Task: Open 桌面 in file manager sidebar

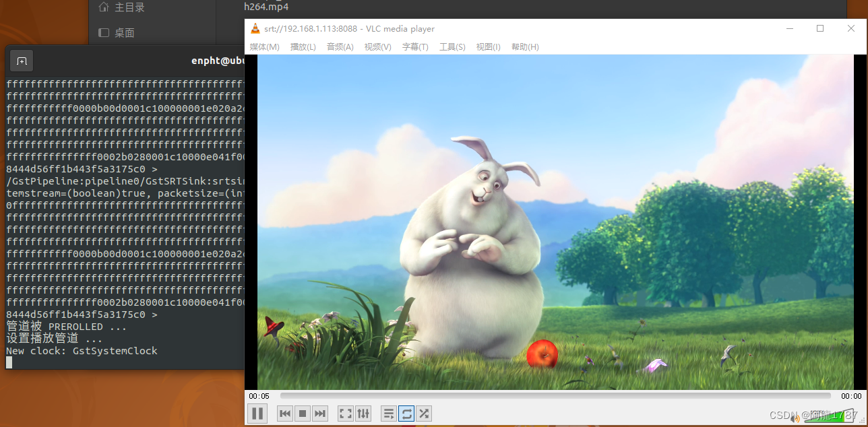Action: point(117,32)
